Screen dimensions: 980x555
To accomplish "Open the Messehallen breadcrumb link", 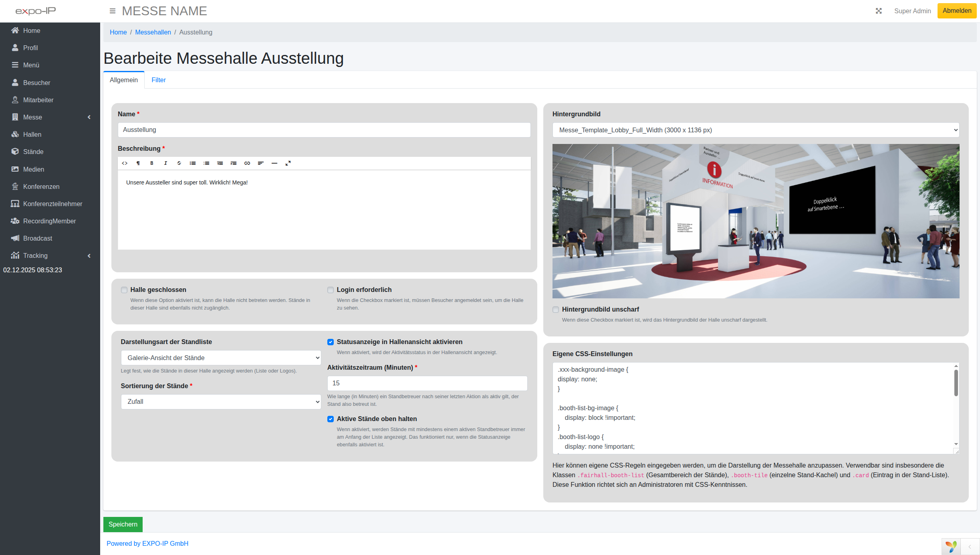I will (153, 32).
